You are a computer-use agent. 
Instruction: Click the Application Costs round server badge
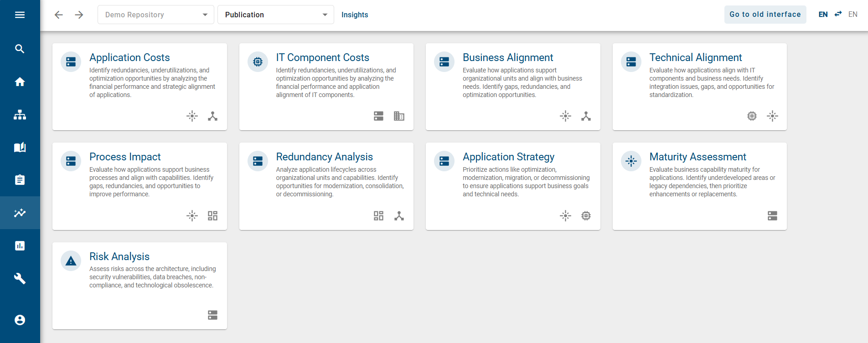[x=71, y=62]
